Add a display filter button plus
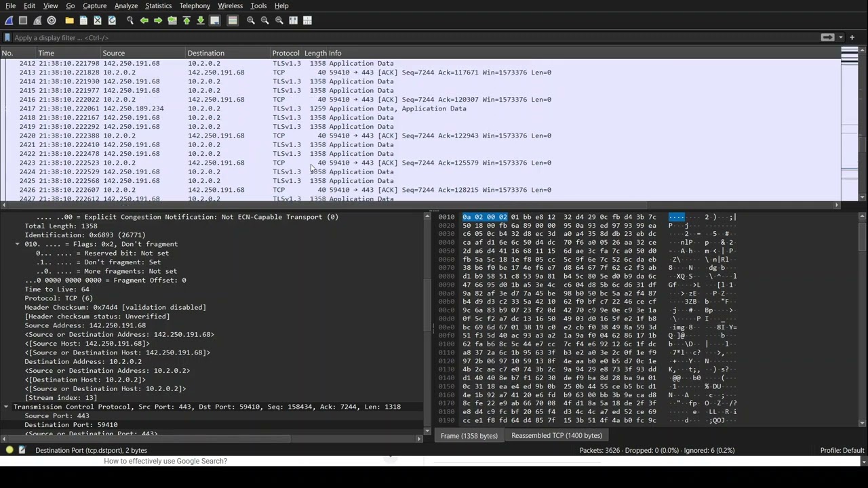The image size is (868, 488). pos(852,37)
